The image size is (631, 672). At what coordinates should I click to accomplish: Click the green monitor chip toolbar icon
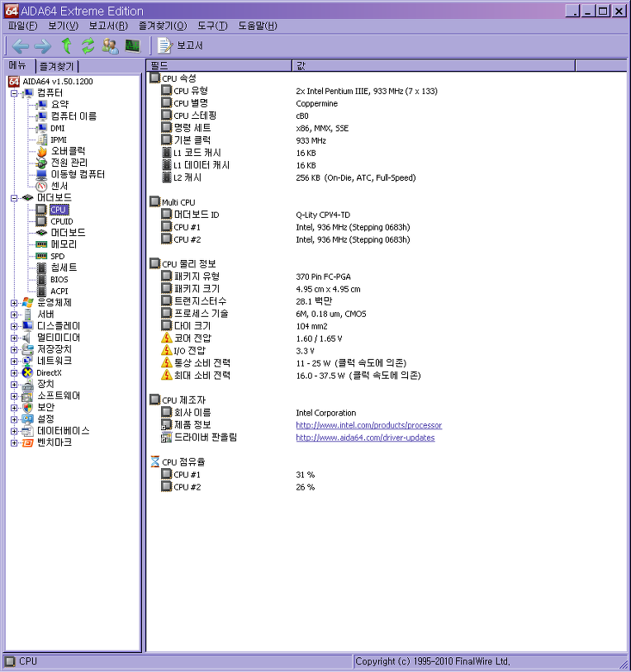click(132, 45)
